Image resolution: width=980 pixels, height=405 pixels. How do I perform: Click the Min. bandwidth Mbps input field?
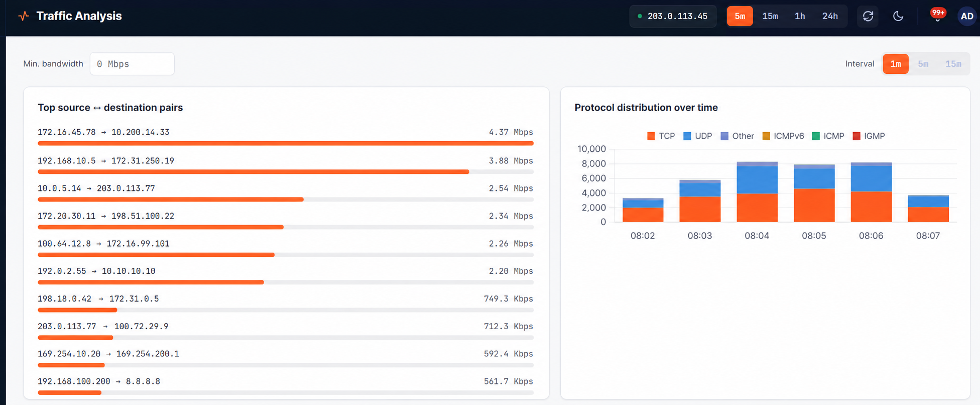point(132,64)
